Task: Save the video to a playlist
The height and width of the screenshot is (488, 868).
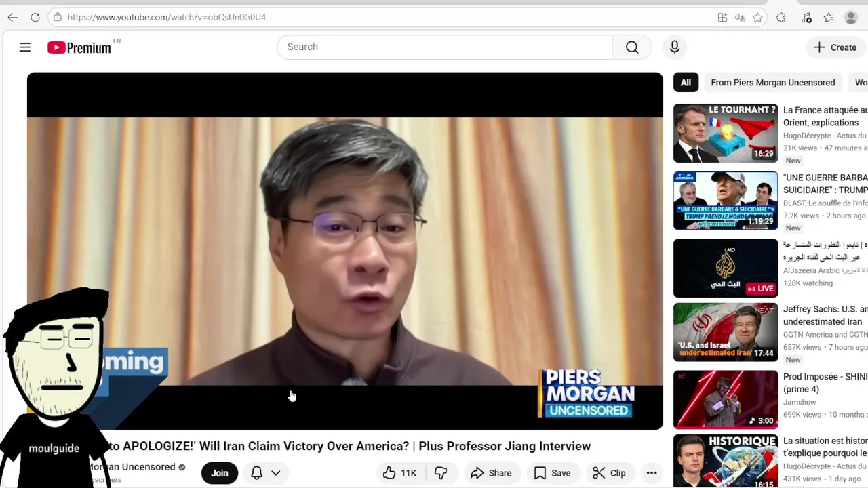Action: (552, 473)
